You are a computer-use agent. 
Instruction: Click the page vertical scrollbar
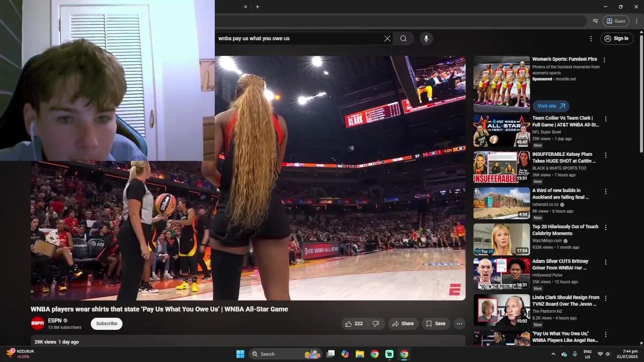(x=641, y=93)
